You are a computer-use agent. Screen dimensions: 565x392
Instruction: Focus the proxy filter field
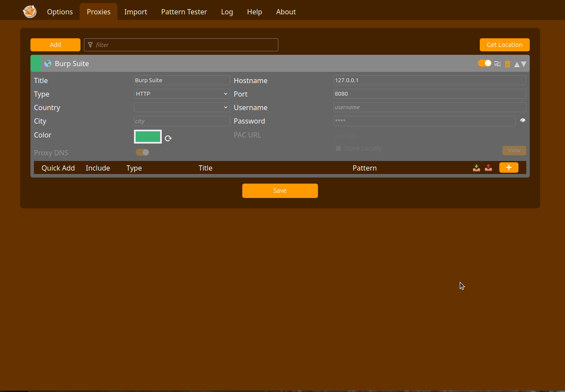181,45
